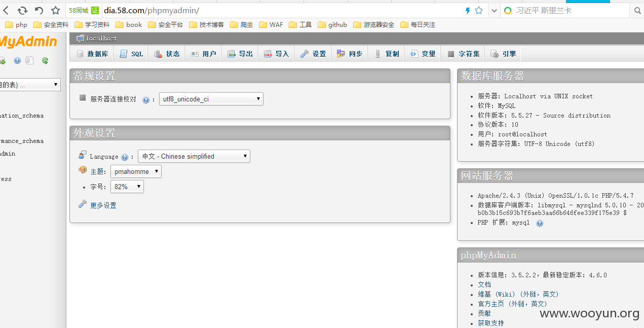This screenshot has width=644, height=328.
Task: Open the 贡献 link
Action: (x=484, y=313)
